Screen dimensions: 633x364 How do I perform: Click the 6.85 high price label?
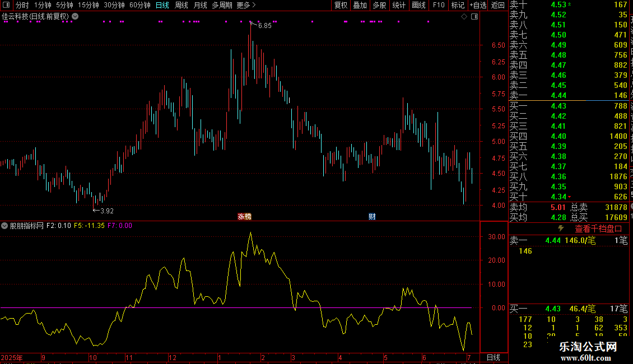[264, 26]
